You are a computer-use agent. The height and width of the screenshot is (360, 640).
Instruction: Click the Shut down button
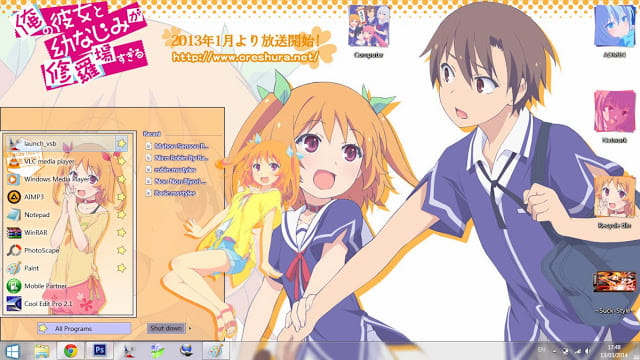[166, 328]
